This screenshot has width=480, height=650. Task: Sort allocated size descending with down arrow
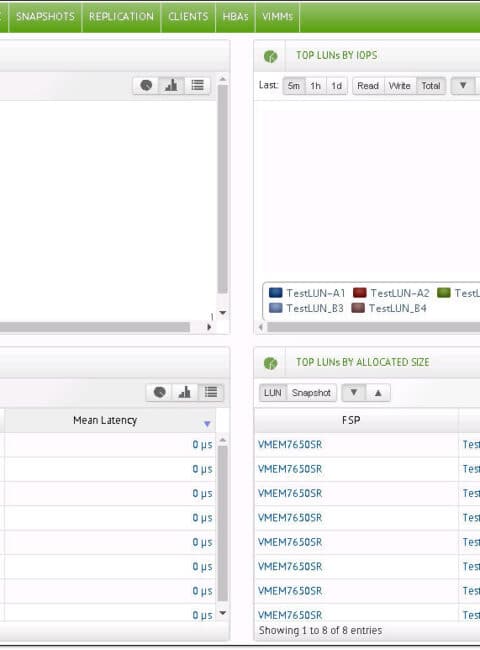coord(354,393)
